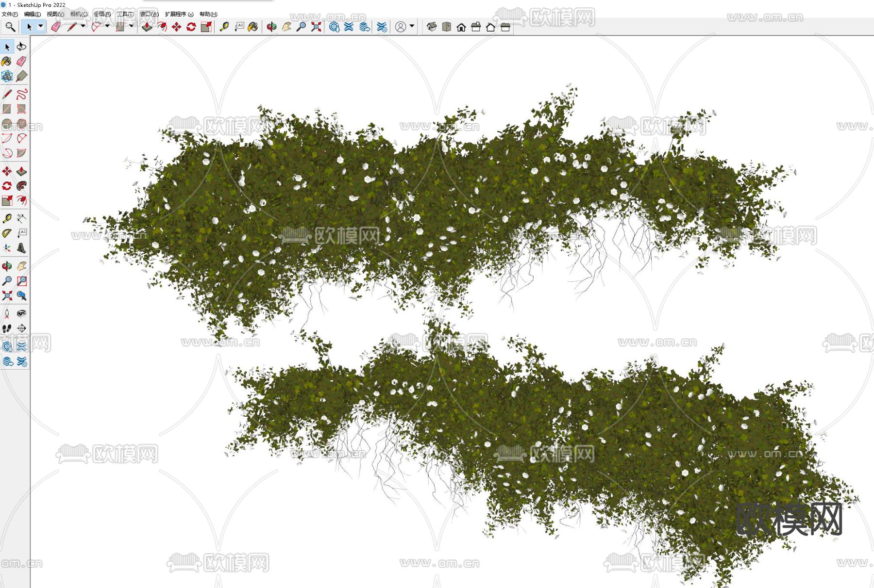Expand the Rectangle shape dropdown arrow
874x588 pixels.
[131, 26]
